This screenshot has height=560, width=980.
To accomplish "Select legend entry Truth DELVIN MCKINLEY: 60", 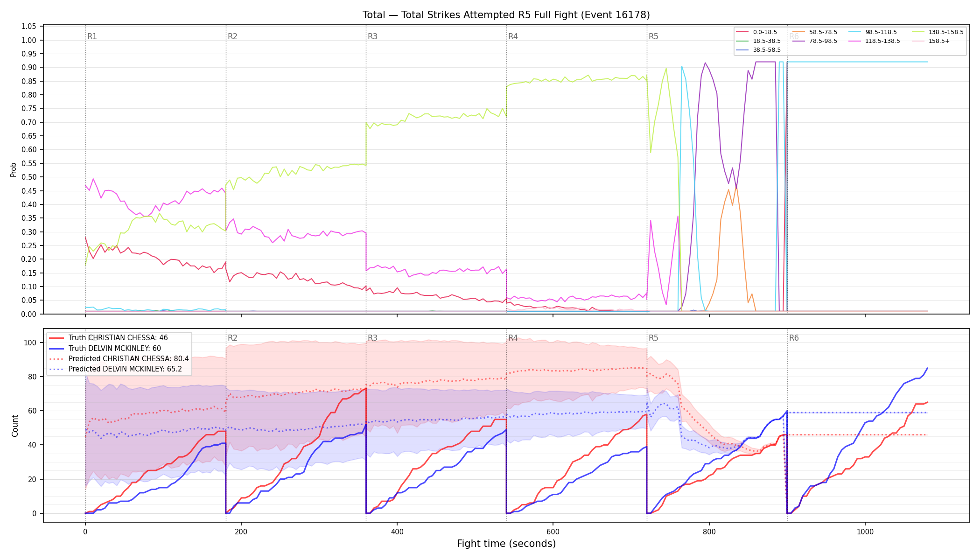I will (x=105, y=348).
